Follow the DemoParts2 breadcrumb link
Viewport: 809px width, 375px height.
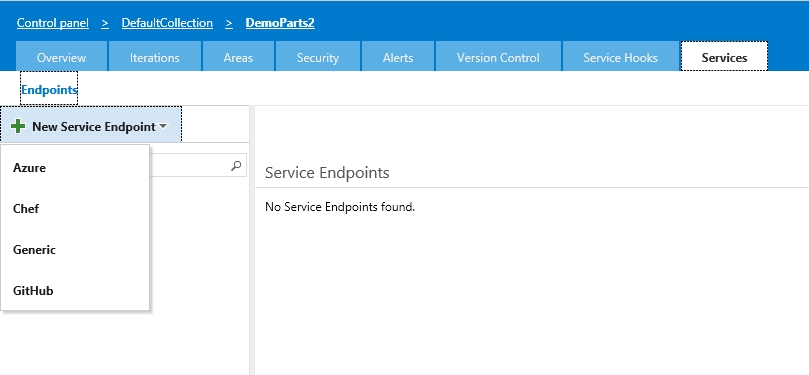280,23
